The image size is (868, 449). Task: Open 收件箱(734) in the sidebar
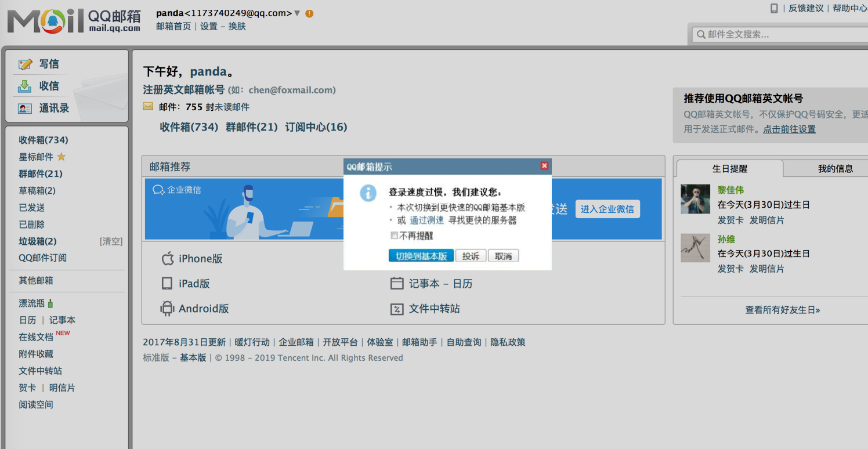(x=44, y=140)
